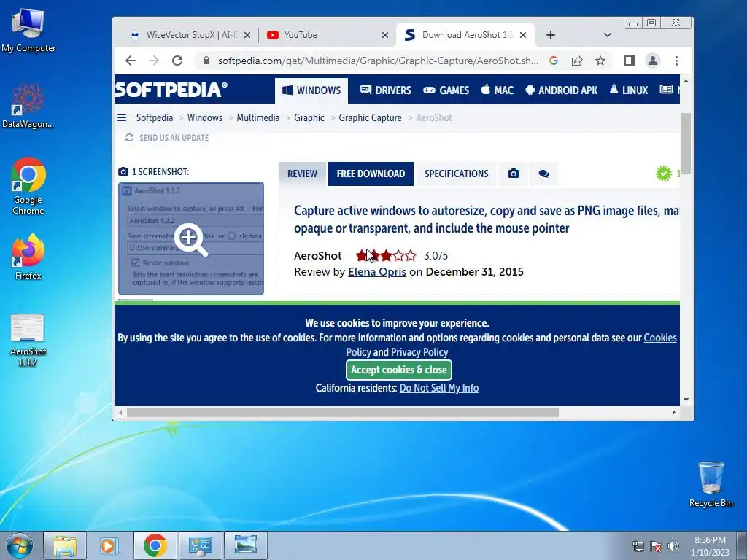Viewport: 747px width, 560px height.
Task: Select the Firefox desktop shortcut
Action: [28, 257]
